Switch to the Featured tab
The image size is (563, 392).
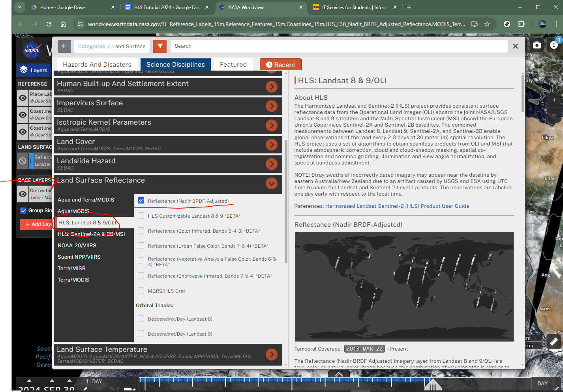coord(233,64)
